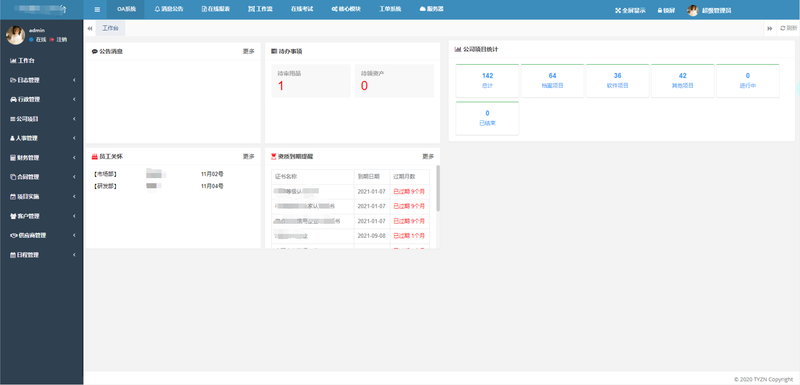Open the 档案项目 statistics card

pos(552,81)
